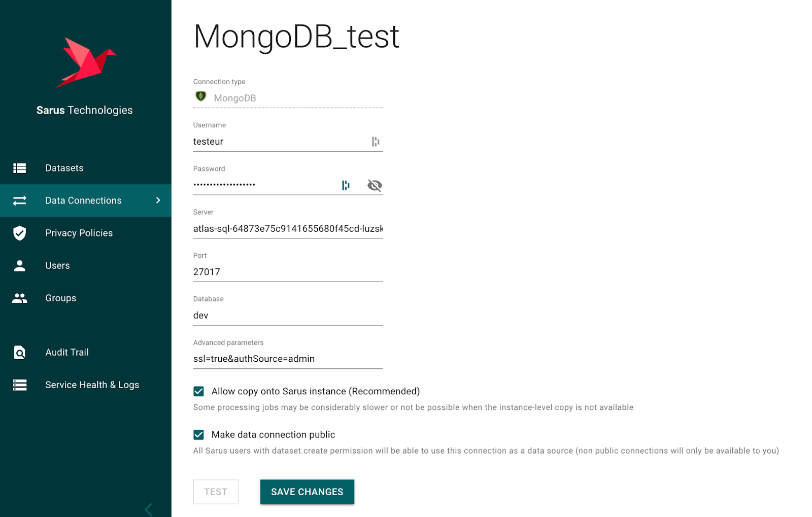The width and height of the screenshot is (812, 517).
Task: Click password manager icon in Username field
Action: pyautogui.click(x=376, y=142)
